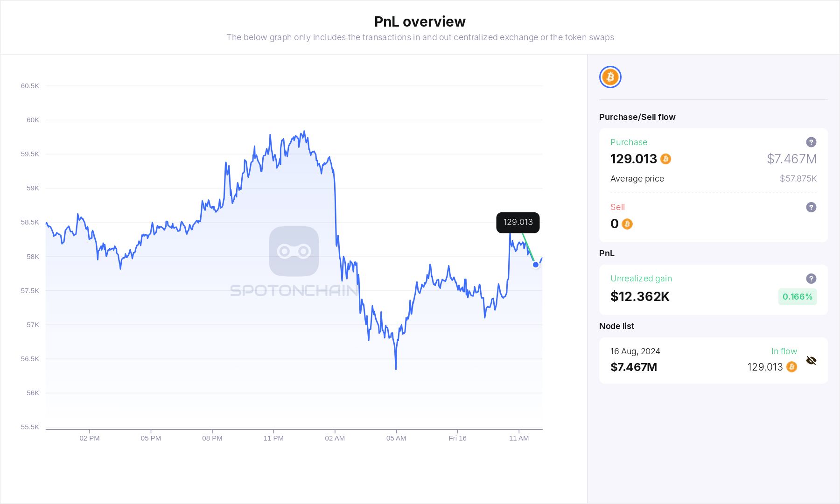Click the 11 PM x-axis time label
This screenshot has width=840, height=504.
pyautogui.click(x=273, y=438)
